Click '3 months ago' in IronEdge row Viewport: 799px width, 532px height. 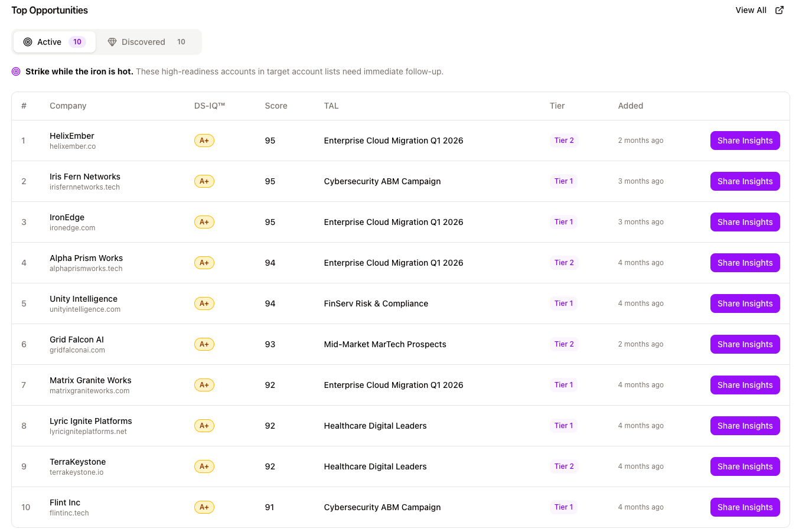pos(641,222)
